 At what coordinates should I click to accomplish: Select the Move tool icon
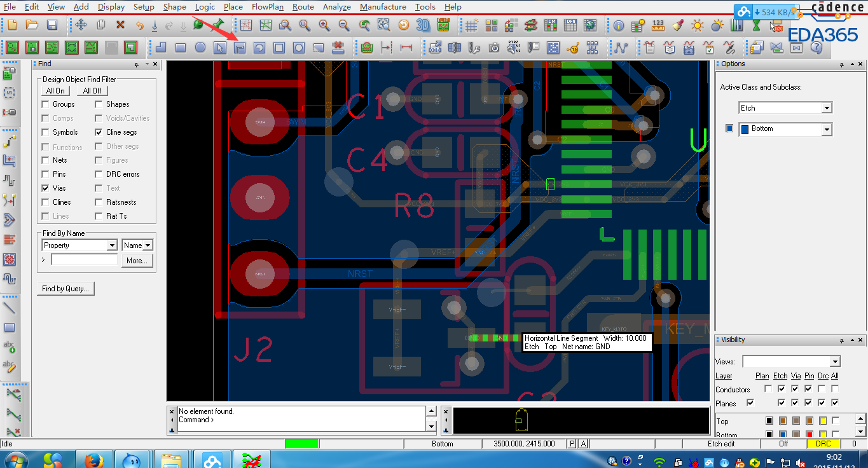[81, 25]
